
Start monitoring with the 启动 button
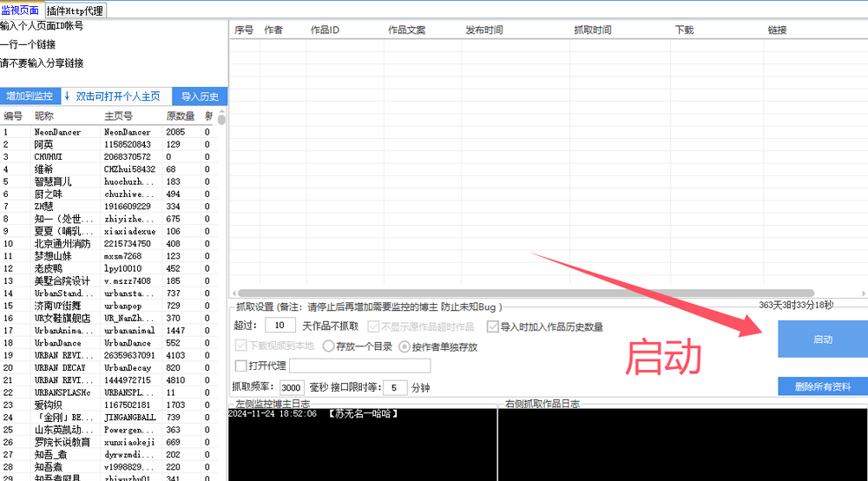coord(823,339)
